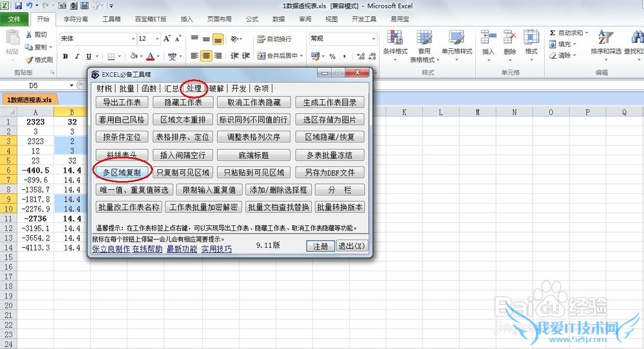The width and height of the screenshot is (644, 349).
Task: Switch to the Data (数据) tab
Action: pyautogui.click(x=278, y=19)
